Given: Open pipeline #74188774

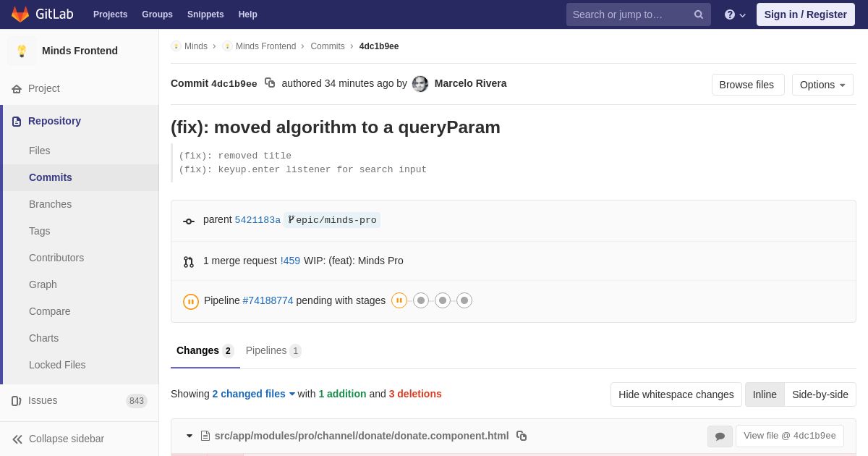Looking at the screenshot, I should (268, 300).
